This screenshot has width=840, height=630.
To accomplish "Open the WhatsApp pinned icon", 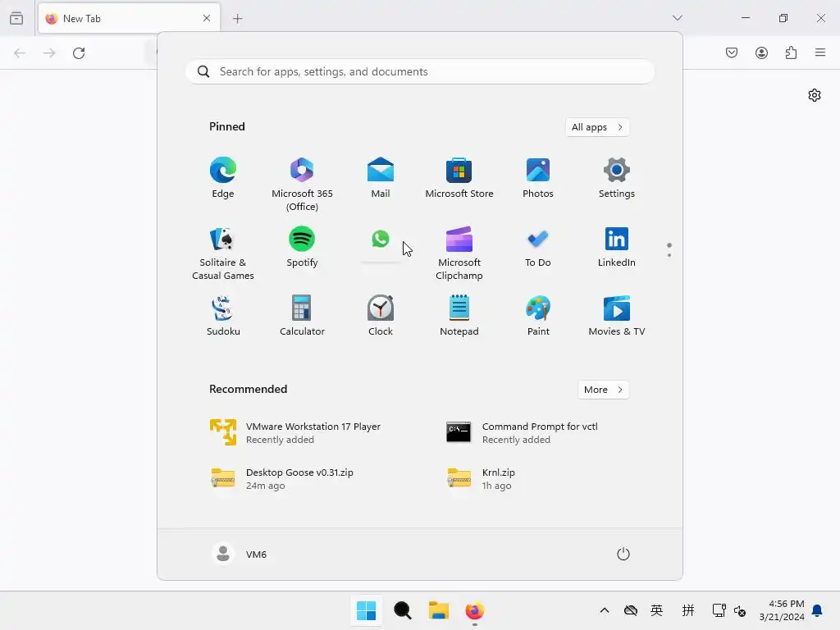I will coord(381,239).
